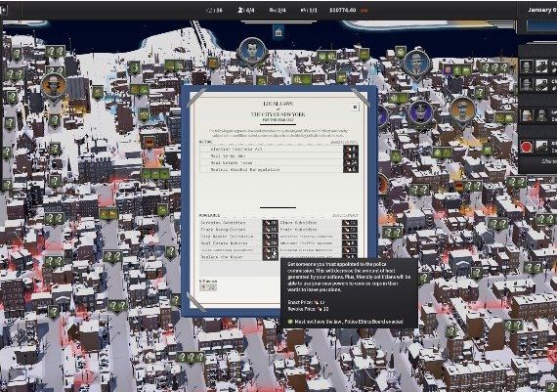Viewport: 557px width, 392px height.
Task: Choose Fruit Subsidies in available laws
Action: [x=310, y=230]
